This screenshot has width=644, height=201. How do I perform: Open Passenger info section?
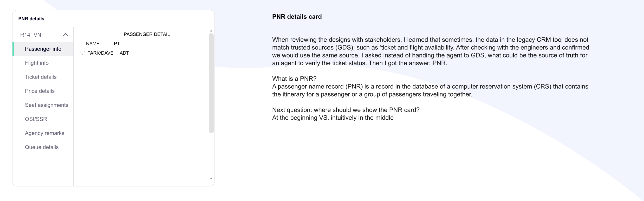43,49
